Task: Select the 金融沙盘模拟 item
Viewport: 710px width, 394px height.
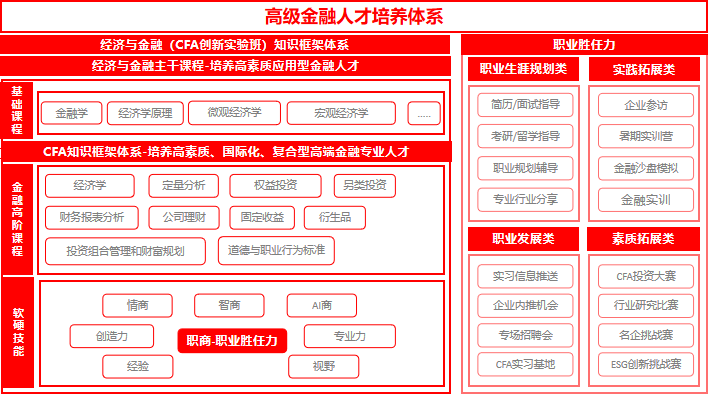Action: (646, 168)
